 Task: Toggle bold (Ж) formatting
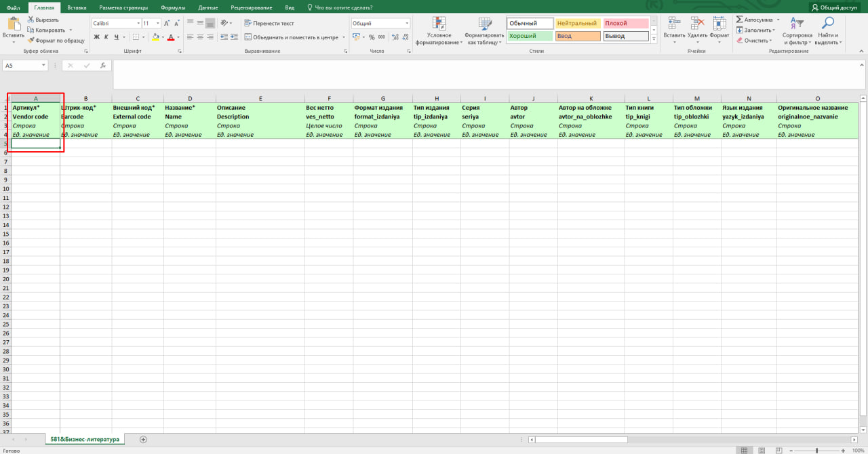[x=96, y=37]
